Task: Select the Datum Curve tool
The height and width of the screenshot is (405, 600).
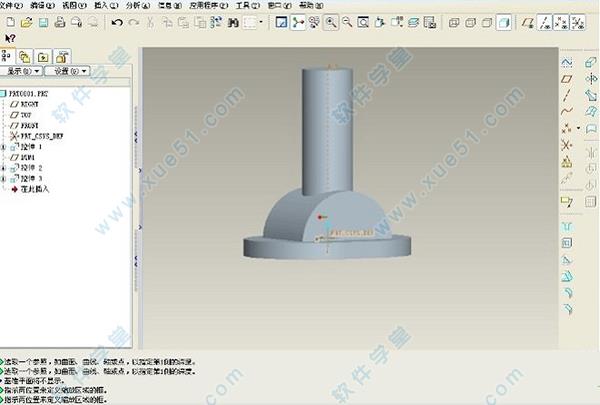Action: pos(567,111)
